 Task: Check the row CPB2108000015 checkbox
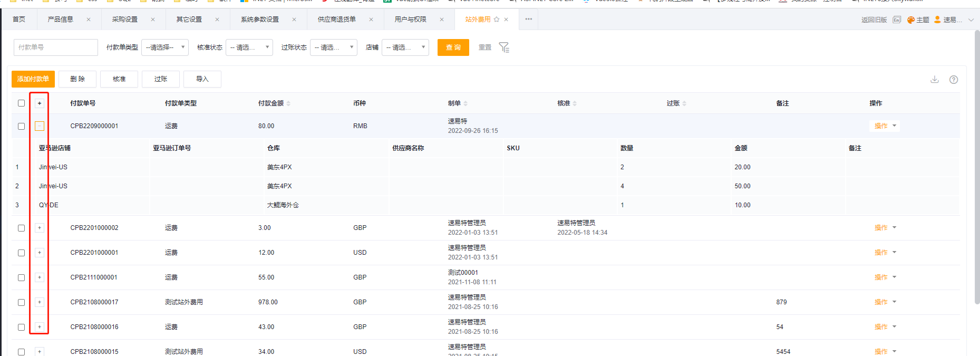click(21, 352)
